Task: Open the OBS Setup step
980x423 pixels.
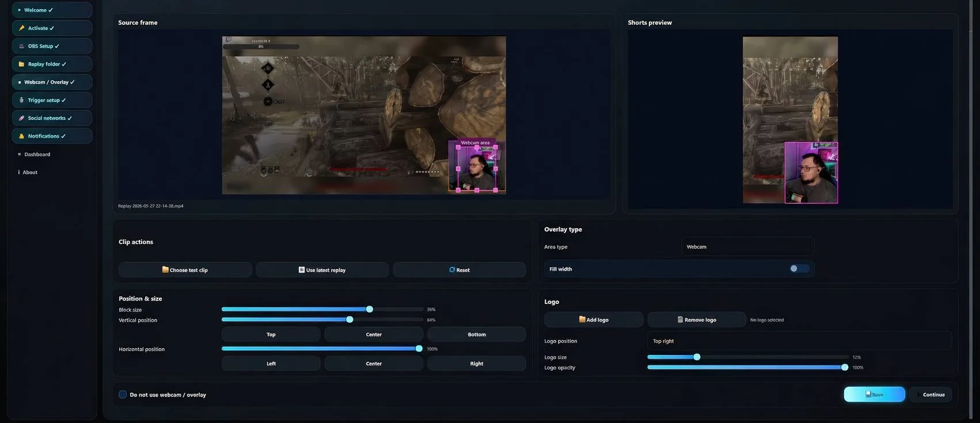Action: (52, 46)
